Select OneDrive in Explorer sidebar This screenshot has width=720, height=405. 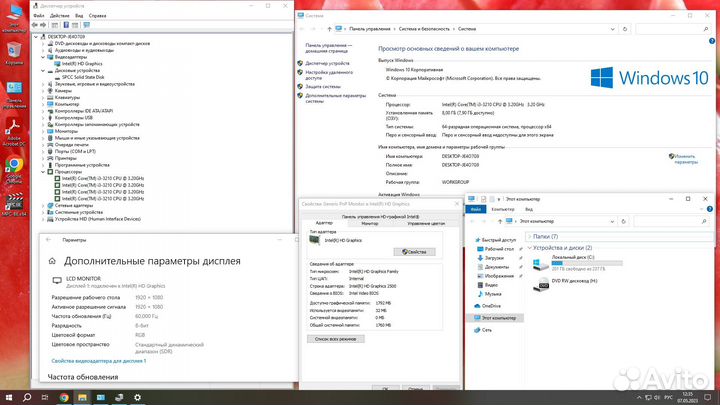[x=491, y=306]
